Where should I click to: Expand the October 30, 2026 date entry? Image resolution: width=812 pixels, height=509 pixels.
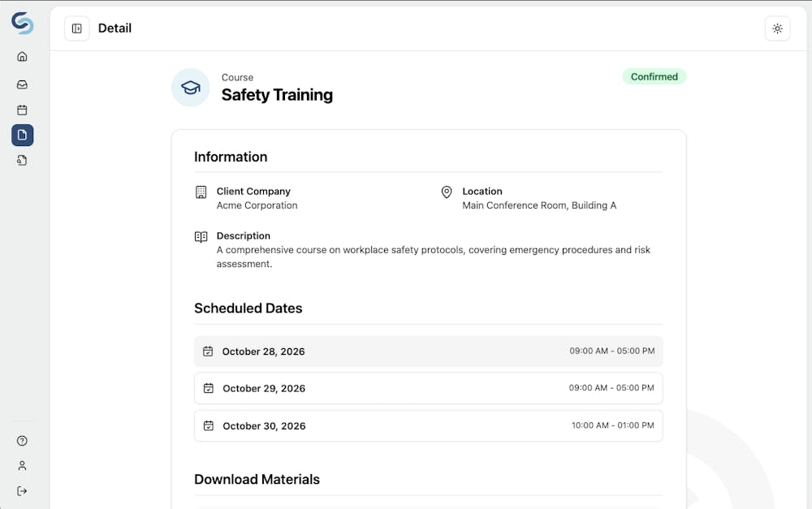[x=428, y=425]
